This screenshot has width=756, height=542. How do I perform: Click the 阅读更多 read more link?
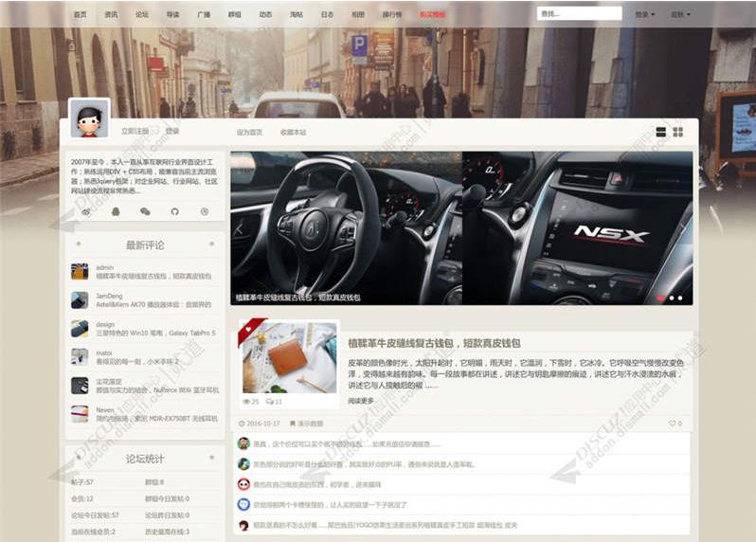(x=361, y=400)
